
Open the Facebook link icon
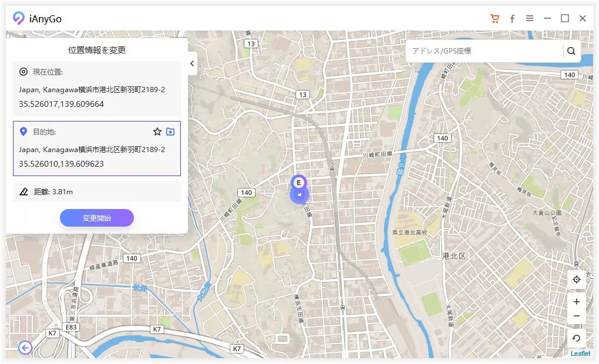[512, 19]
